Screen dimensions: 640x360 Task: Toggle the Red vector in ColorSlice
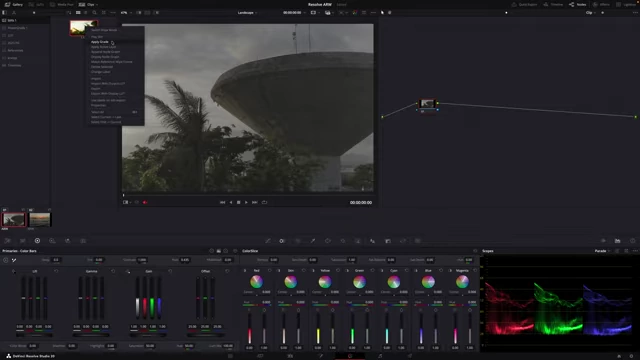click(245, 271)
